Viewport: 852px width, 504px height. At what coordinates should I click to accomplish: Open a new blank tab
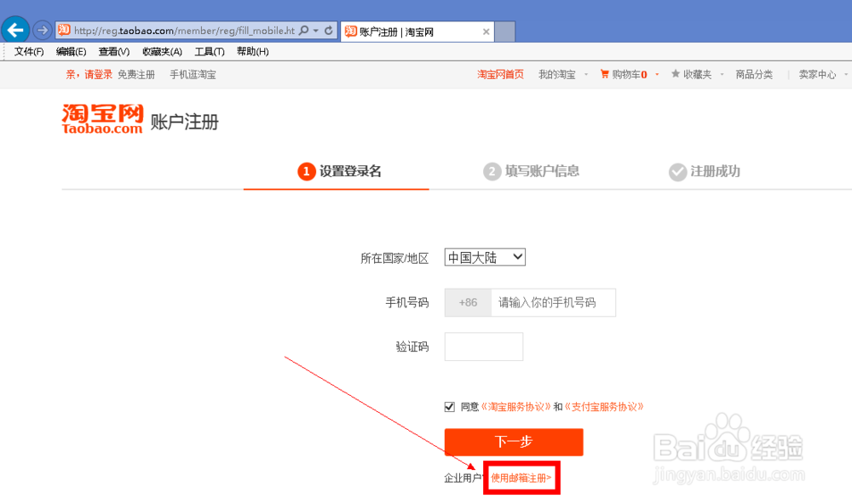pos(504,32)
